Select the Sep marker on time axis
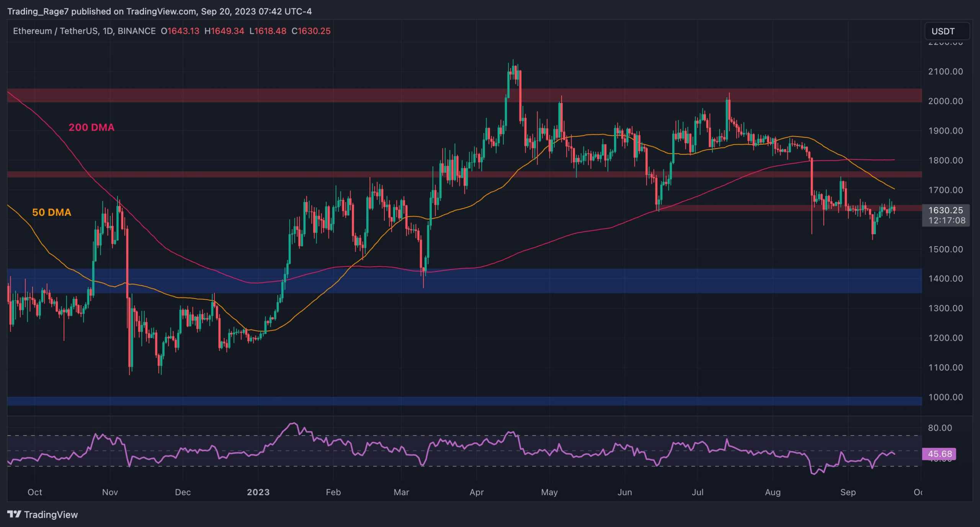 (848, 492)
